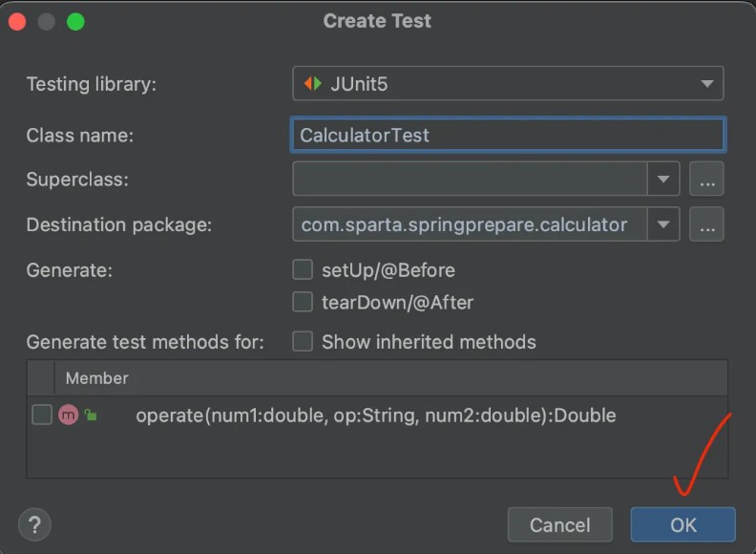Image resolution: width=756 pixels, height=554 pixels.
Task: Click the red close window button
Action: [17, 21]
